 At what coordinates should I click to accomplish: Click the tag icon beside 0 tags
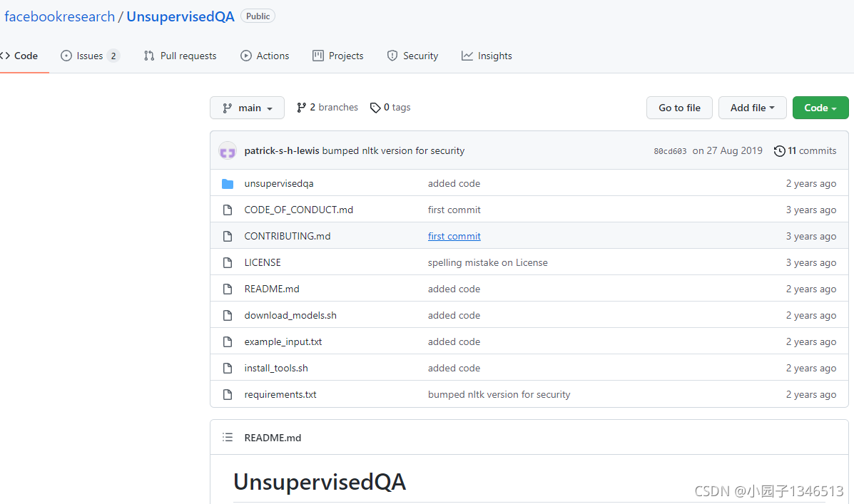(x=375, y=108)
